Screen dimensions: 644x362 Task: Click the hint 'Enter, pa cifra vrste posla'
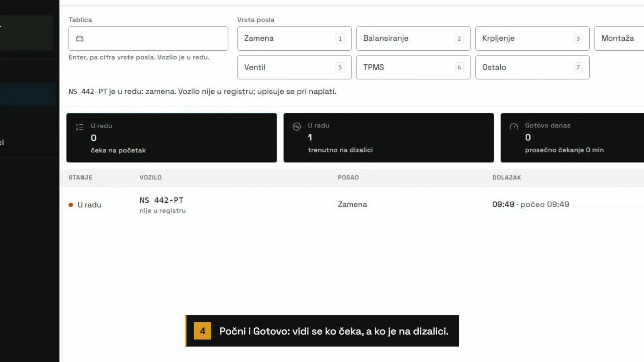coord(139,57)
